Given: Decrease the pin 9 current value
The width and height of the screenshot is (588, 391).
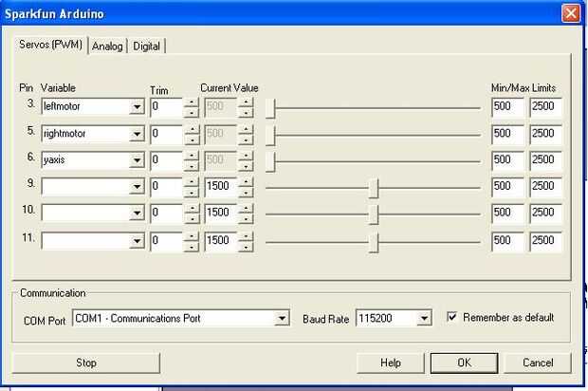Looking at the screenshot, I should [246, 192].
